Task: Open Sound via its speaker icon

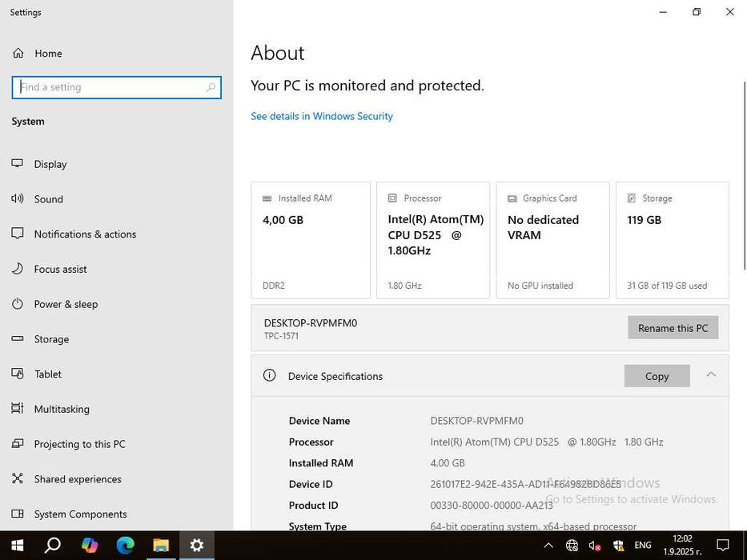Action: pos(17,198)
